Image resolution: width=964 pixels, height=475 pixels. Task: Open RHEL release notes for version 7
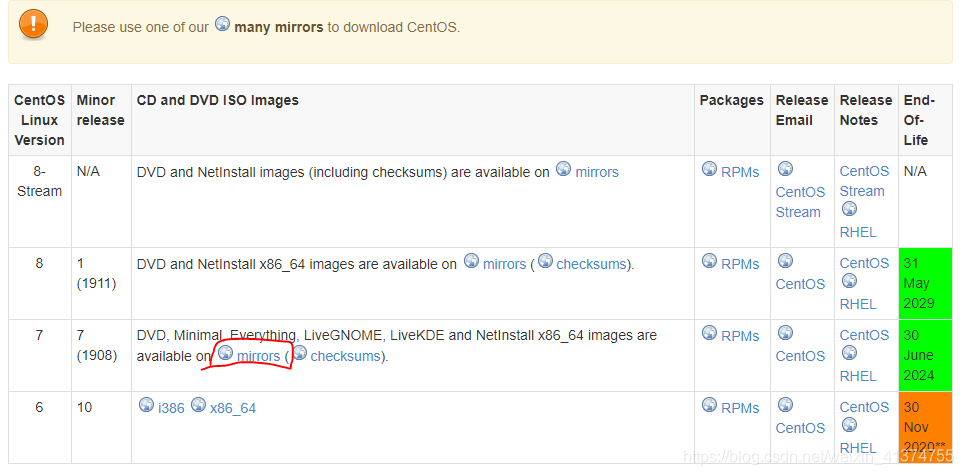[x=858, y=376]
